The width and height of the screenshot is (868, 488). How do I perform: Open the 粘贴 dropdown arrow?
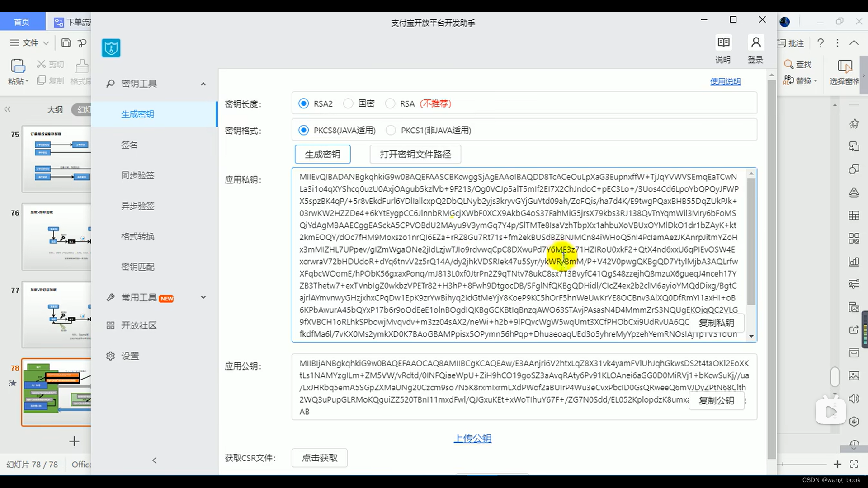coord(27,81)
